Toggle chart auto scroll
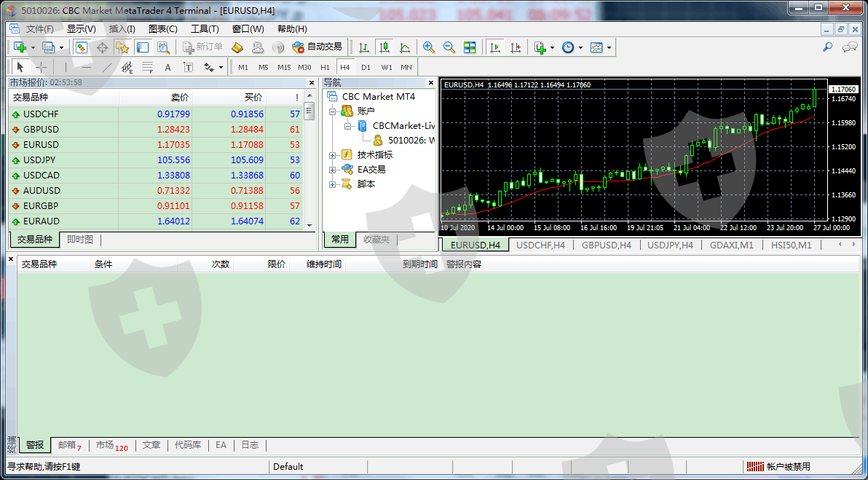This screenshot has height=480, width=868. [x=495, y=47]
